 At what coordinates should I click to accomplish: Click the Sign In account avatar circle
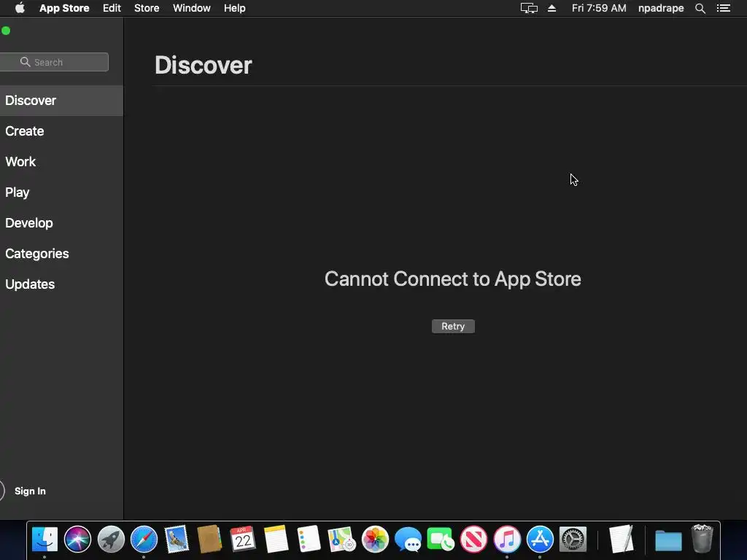tap(1, 491)
